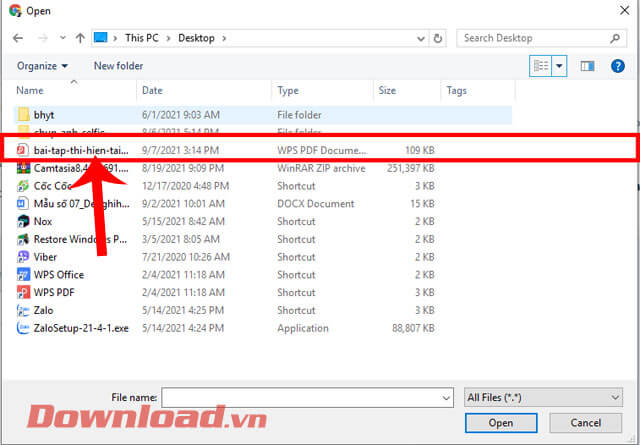Go up one folder level
Screen dimensions: 640x445
80,38
